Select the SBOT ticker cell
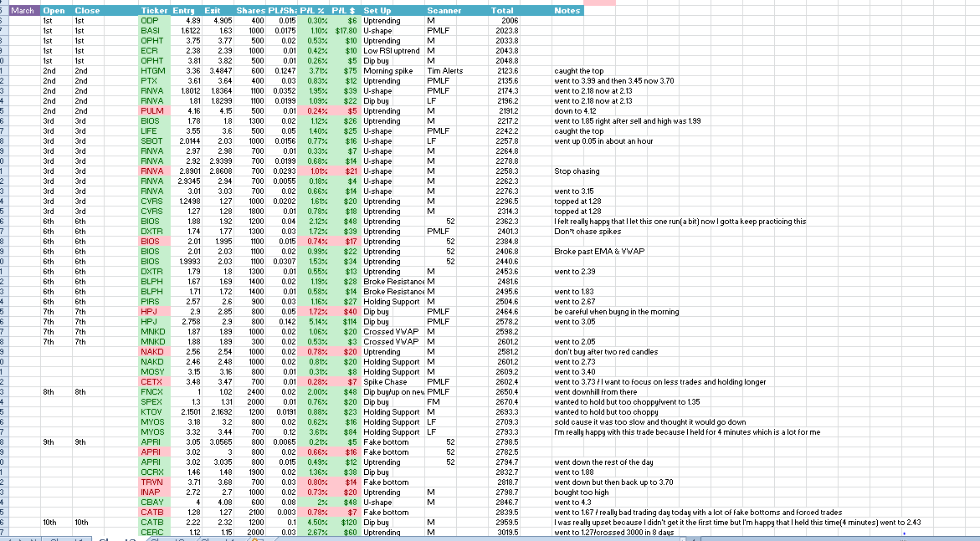The image size is (980, 541). click(x=154, y=141)
